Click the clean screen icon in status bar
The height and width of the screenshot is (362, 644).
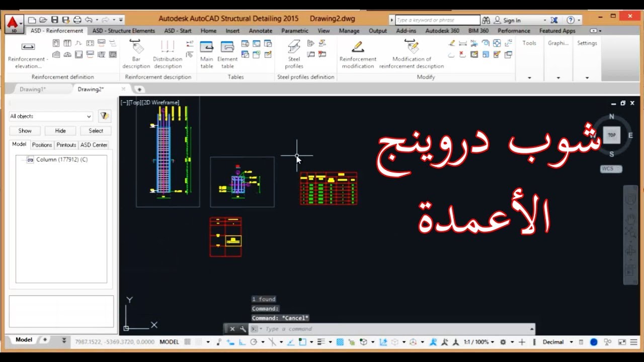click(621, 342)
